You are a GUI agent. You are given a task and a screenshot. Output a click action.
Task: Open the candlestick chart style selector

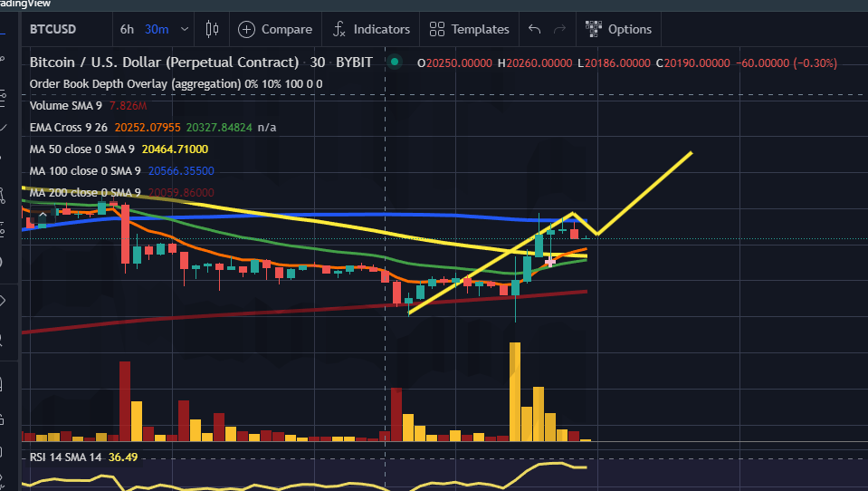[x=212, y=29]
